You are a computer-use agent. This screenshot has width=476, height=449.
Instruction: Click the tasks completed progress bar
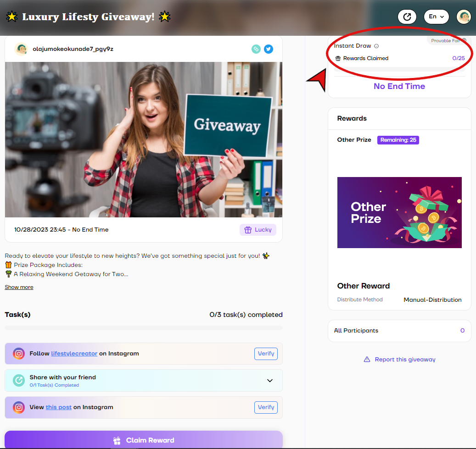pyautogui.click(x=144, y=328)
